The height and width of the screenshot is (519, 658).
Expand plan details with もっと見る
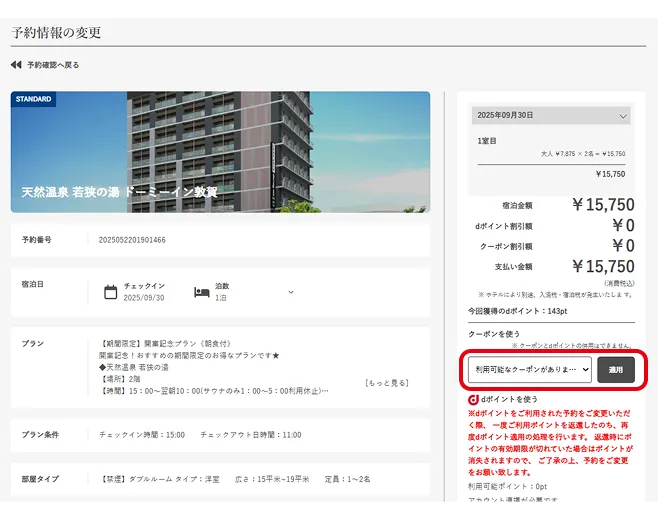tap(386, 383)
